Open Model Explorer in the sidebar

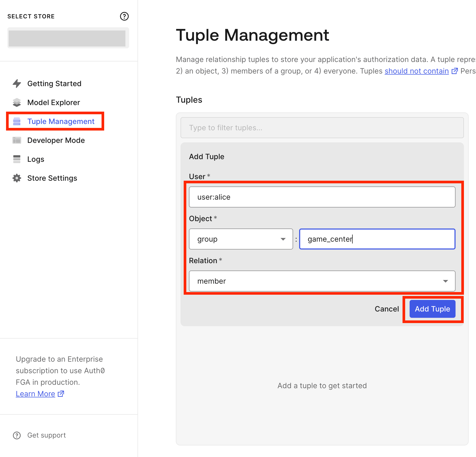tap(54, 102)
